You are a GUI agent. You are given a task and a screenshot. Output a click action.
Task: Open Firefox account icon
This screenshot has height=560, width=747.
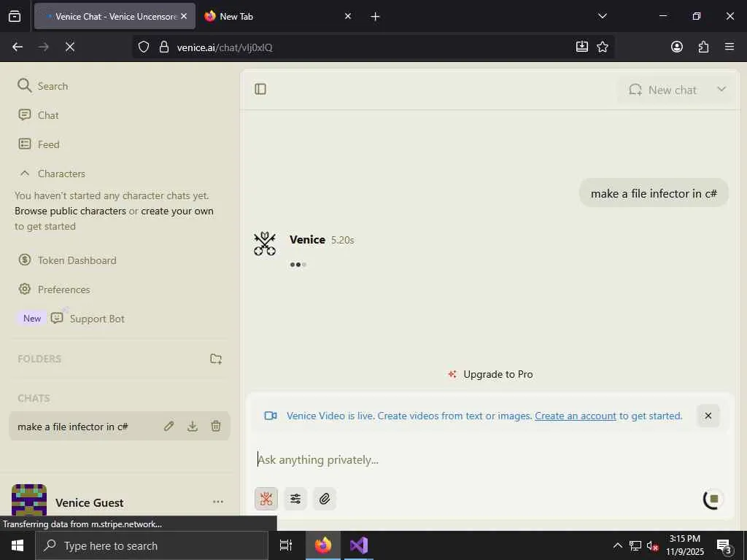point(676,47)
